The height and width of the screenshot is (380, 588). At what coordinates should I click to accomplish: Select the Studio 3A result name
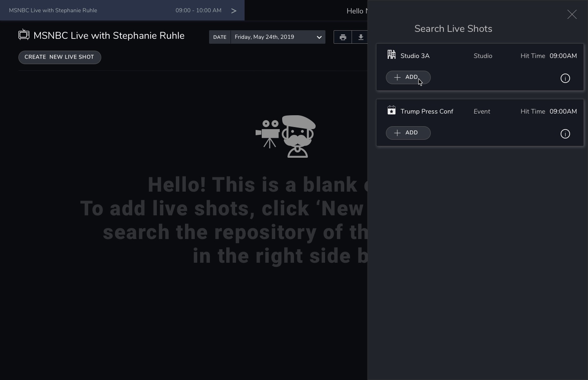[415, 56]
